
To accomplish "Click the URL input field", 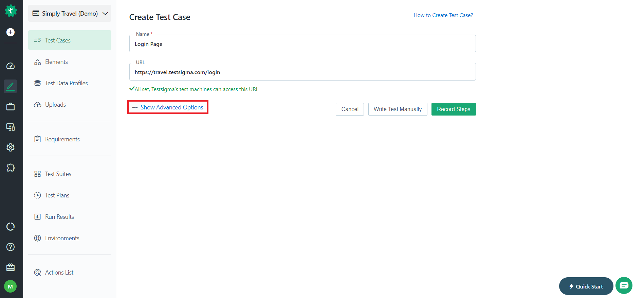I will tap(302, 72).
